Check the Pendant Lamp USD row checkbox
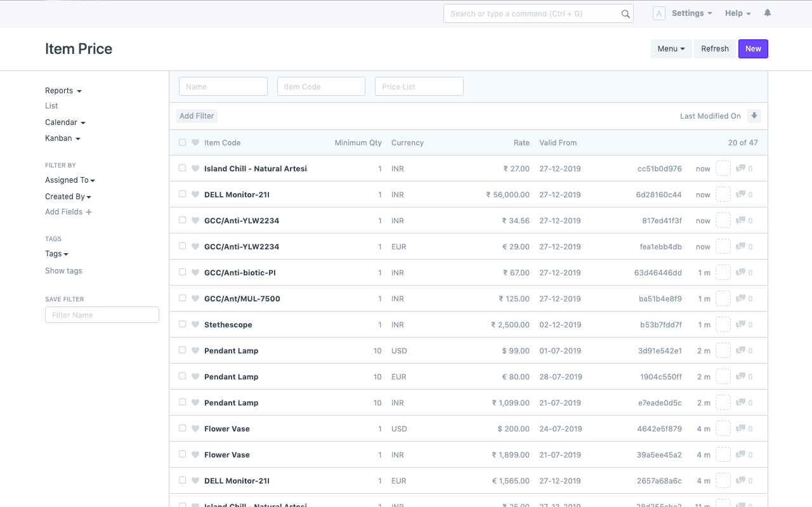 click(183, 350)
